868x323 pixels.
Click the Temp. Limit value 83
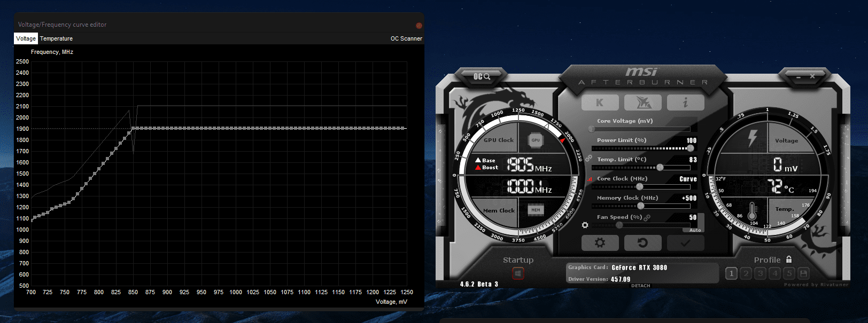tap(693, 160)
